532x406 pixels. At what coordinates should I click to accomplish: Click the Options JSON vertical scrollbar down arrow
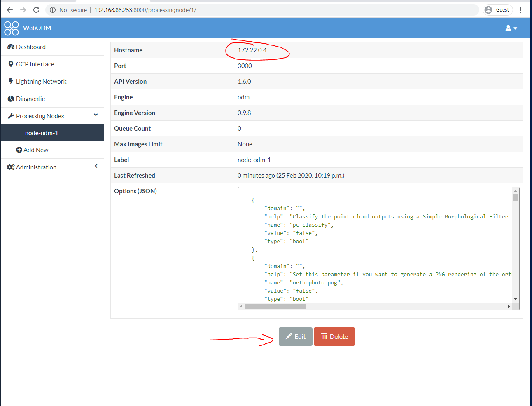[x=516, y=299]
